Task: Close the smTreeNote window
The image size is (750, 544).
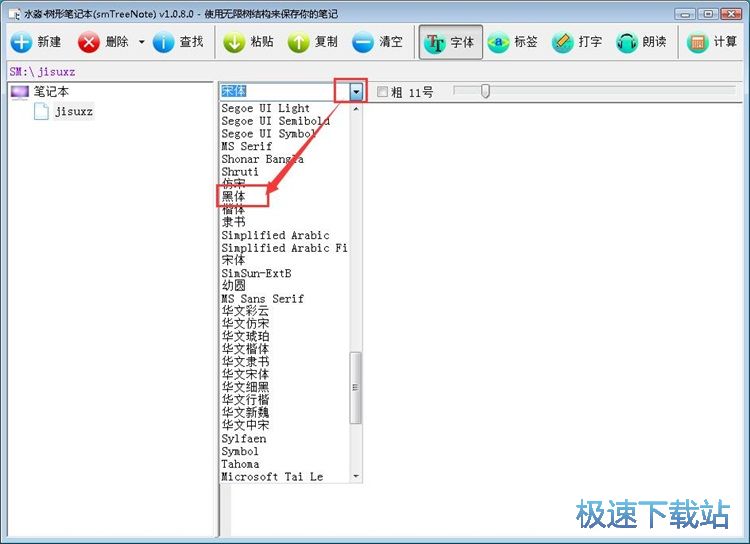Action: (731, 14)
